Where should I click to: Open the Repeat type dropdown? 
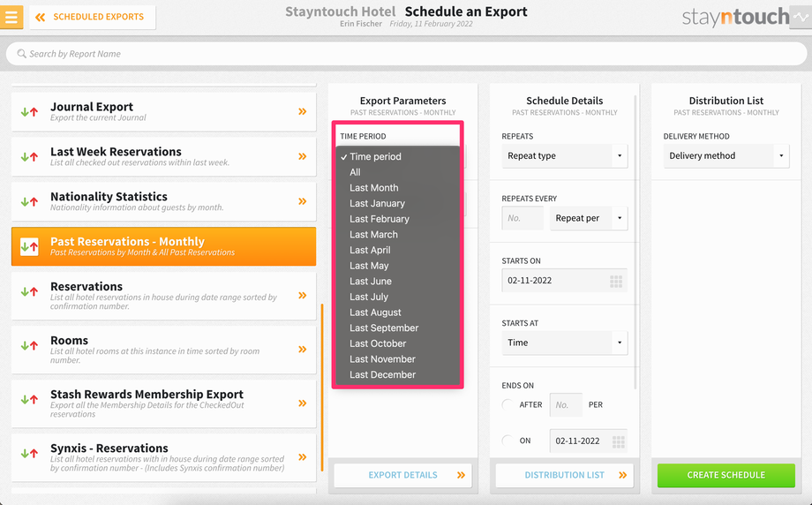565,156
